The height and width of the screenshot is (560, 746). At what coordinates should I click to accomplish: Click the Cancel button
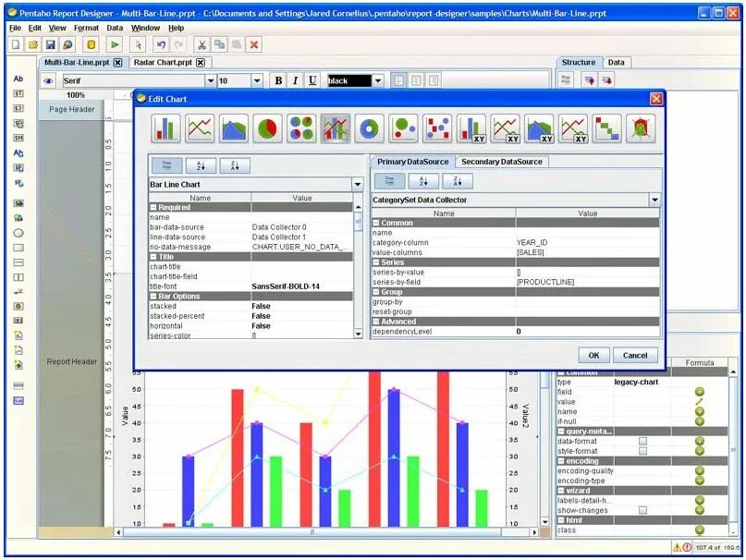pyautogui.click(x=634, y=356)
